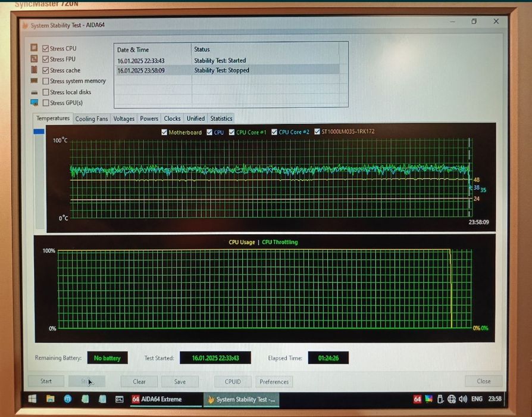This screenshot has height=417, width=532.
Task: Click the CPU chip icon beside Stress CPU
Action: tap(34, 48)
